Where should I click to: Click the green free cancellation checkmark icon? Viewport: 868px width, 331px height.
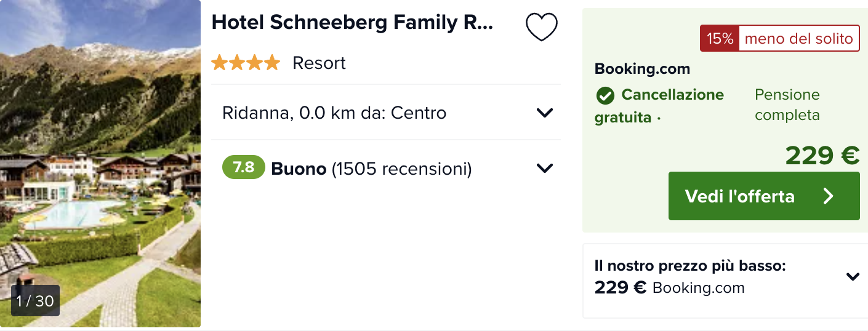[605, 96]
